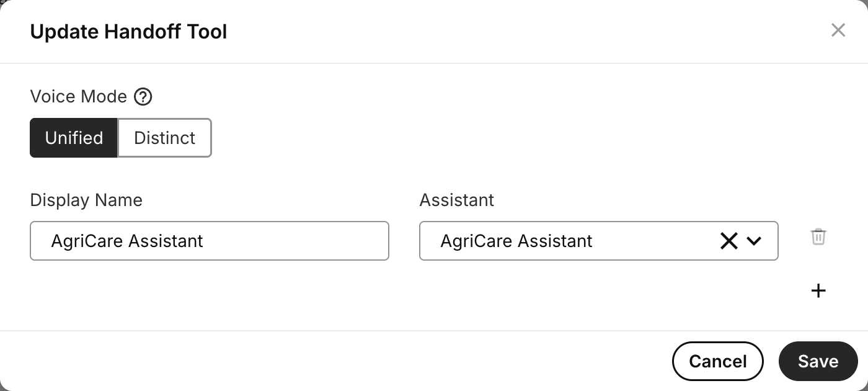Select the delete row icon next to Assistant field

tap(818, 236)
